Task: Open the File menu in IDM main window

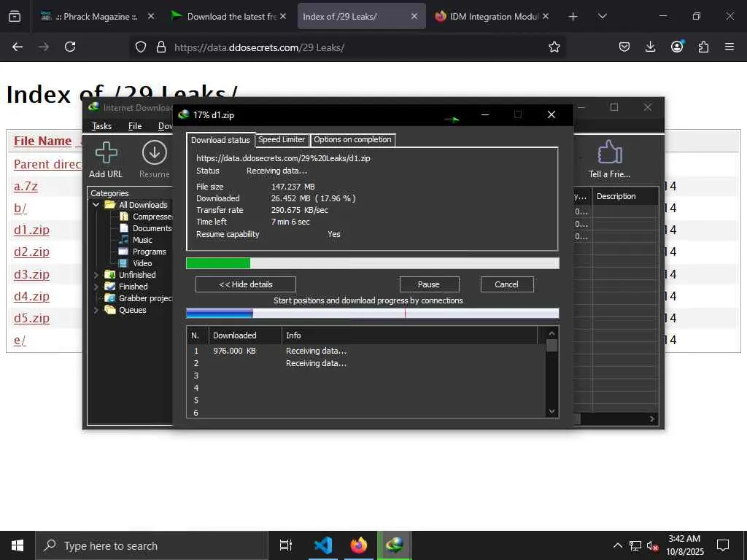Action: tap(135, 125)
